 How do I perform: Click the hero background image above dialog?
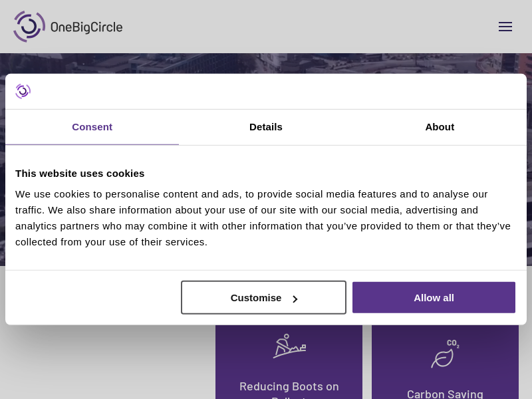click(x=266, y=63)
